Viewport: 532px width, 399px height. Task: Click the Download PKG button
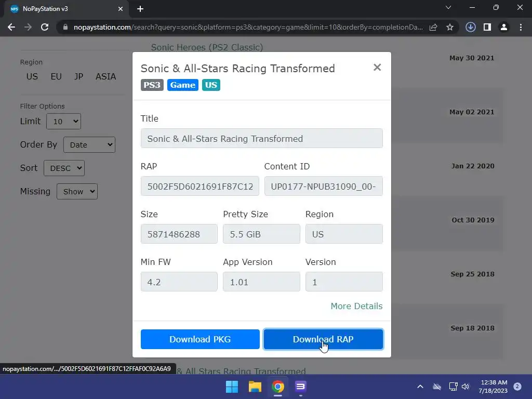click(x=200, y=339)
